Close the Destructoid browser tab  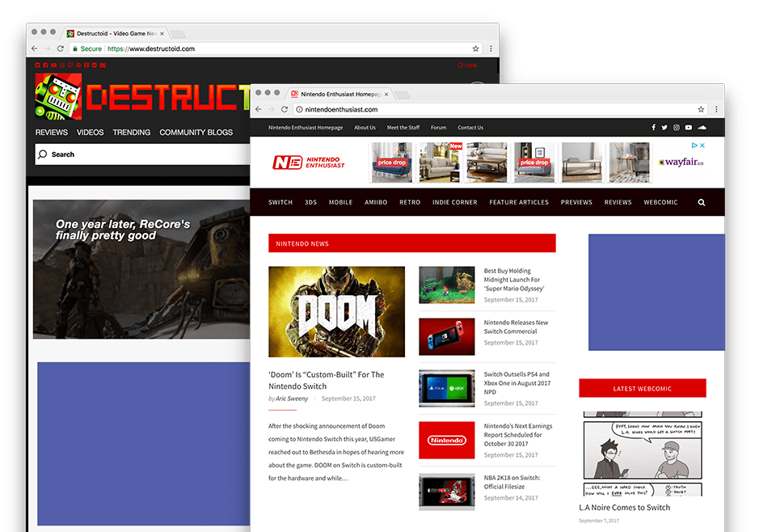click(162, 34)
